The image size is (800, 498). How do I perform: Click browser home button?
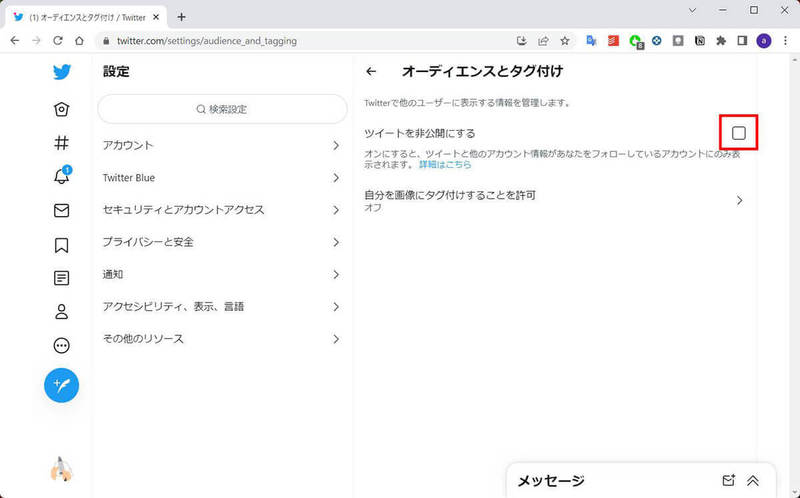79,41
